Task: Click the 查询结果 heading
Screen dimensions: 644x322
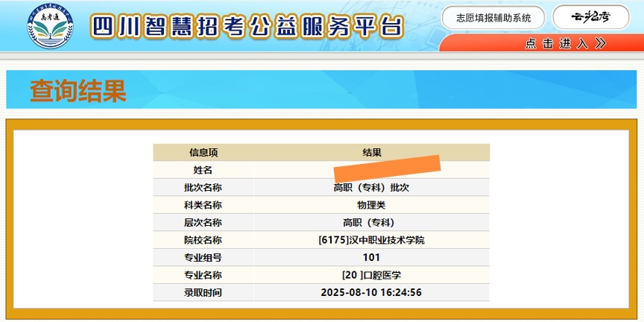Action: click(x=78, y=90)
